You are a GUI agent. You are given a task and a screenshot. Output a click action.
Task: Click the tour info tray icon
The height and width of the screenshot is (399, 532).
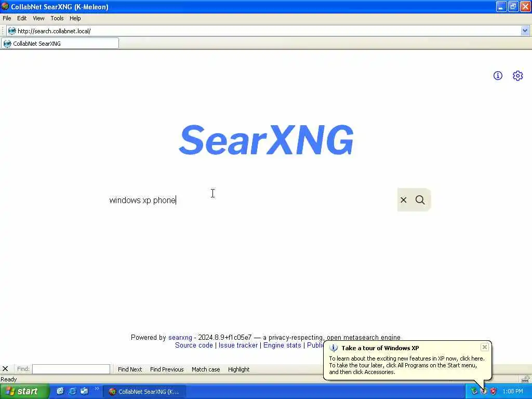[484, 391]
